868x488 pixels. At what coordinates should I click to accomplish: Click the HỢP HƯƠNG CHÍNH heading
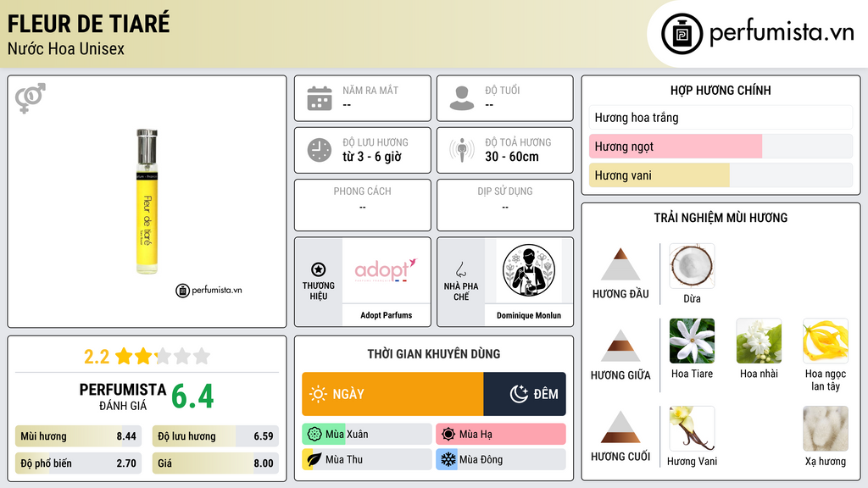coord(721,90)
